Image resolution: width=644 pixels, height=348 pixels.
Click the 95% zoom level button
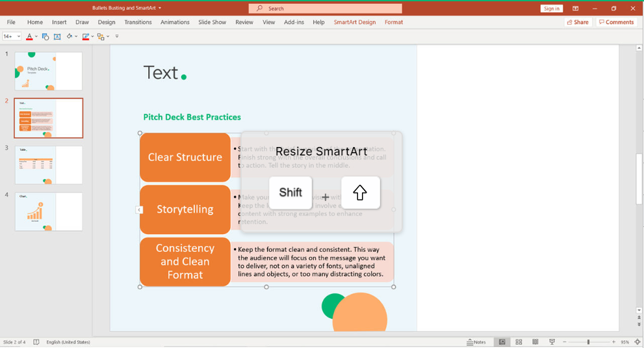click(x=625, y=342)
